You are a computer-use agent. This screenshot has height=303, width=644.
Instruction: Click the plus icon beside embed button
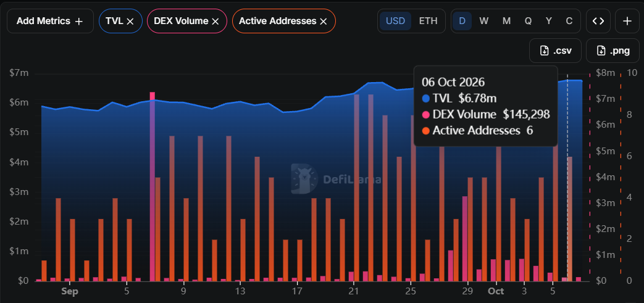tap(627, 21)
